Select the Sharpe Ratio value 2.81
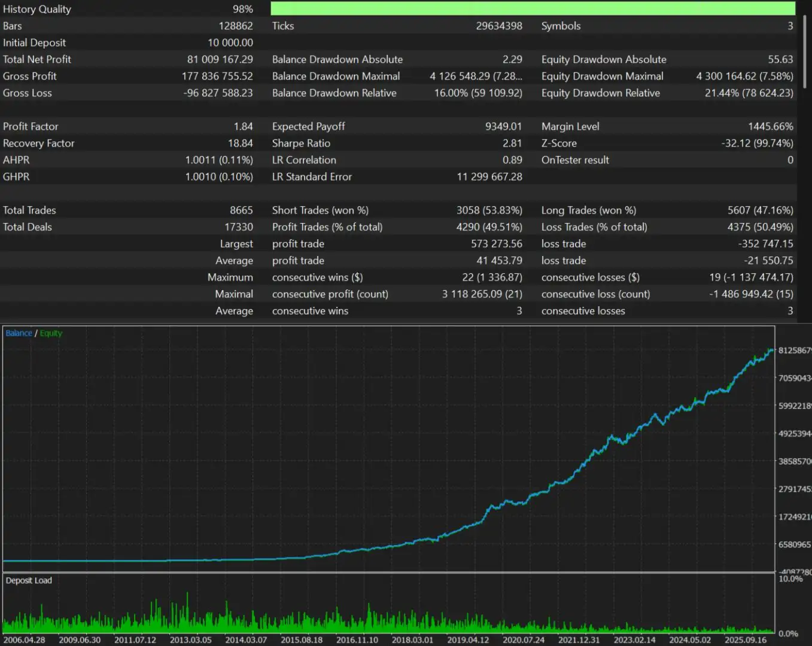The height and width of the screenshot is (646, 812). pyautogui.click(x=512, y=143)
